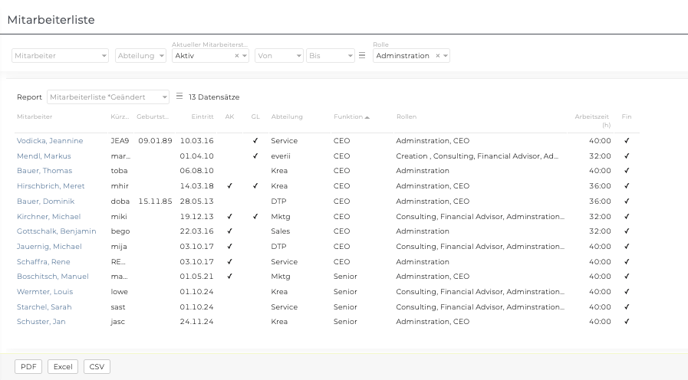The image size is (688, 380).
Task: Open the Abteilung filter dropdown
Action: [140, 56]
